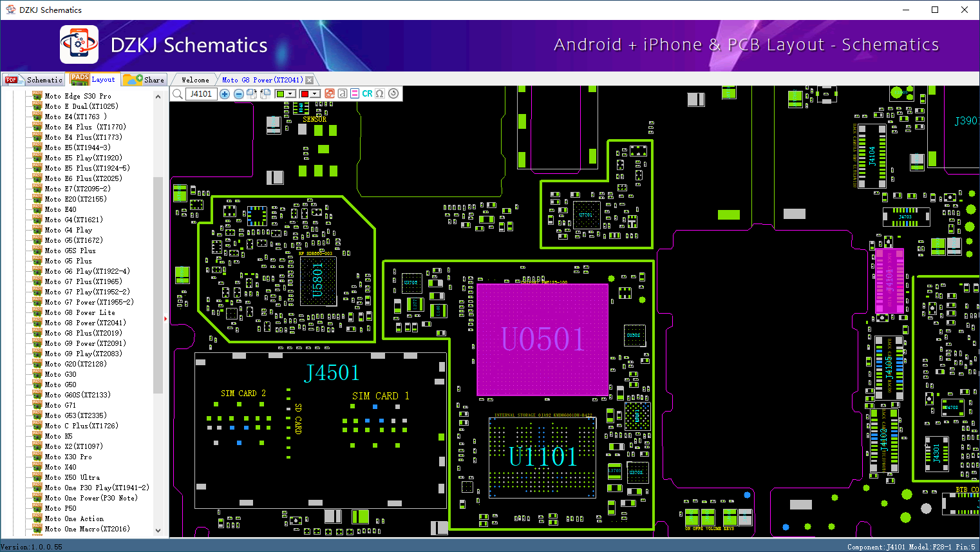Switch to the Welcome document tab
This screenshot has width=980, height=552.
click(195, 80)
